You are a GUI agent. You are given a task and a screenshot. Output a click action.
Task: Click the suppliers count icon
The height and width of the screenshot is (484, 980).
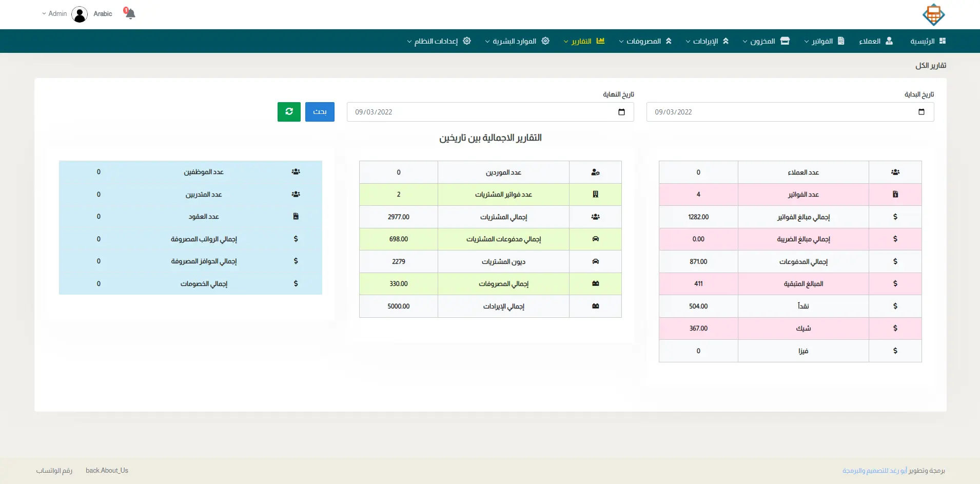click(x=595, y=172)
